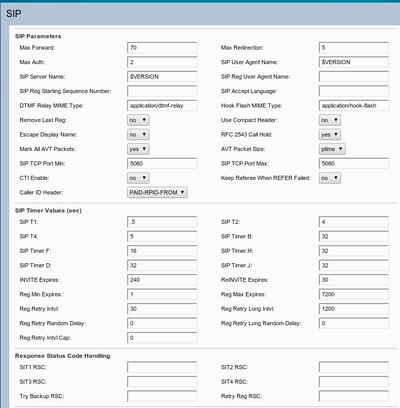Click the SIT3 RSC input field
400x408 pixels.
click(162, 382)
